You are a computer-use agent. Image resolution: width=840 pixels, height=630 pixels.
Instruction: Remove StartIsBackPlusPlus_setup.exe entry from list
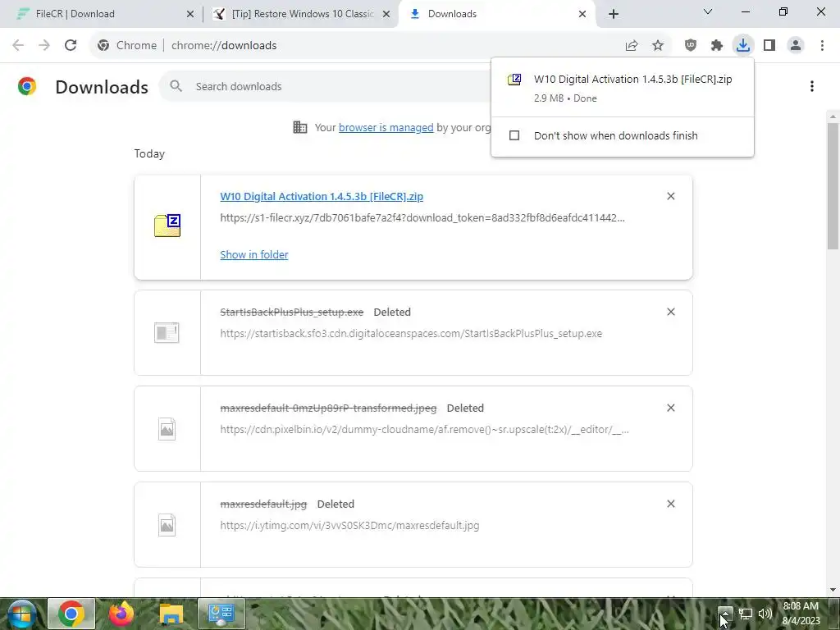click(671, 312)
